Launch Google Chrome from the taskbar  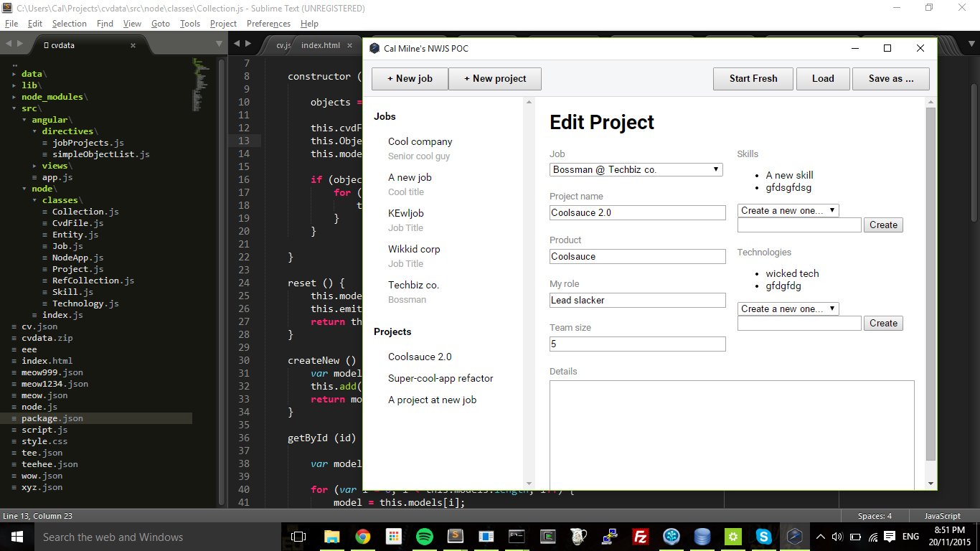363,536
